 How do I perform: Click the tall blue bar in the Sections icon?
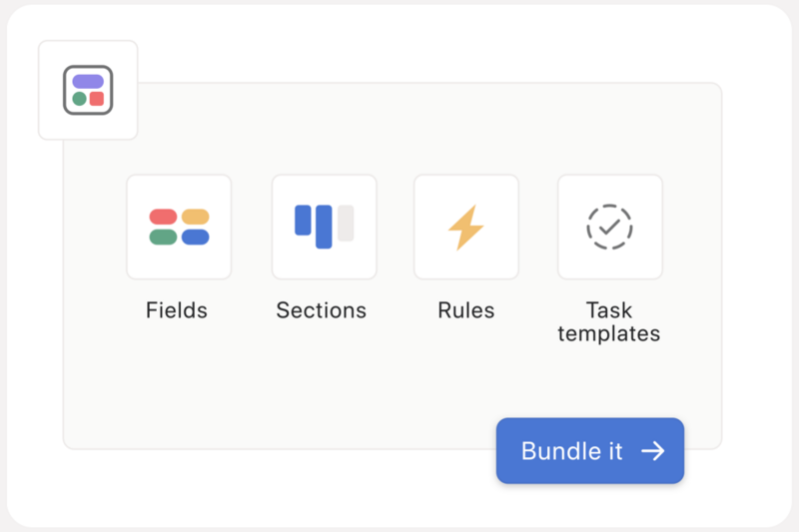click(324, 227)
